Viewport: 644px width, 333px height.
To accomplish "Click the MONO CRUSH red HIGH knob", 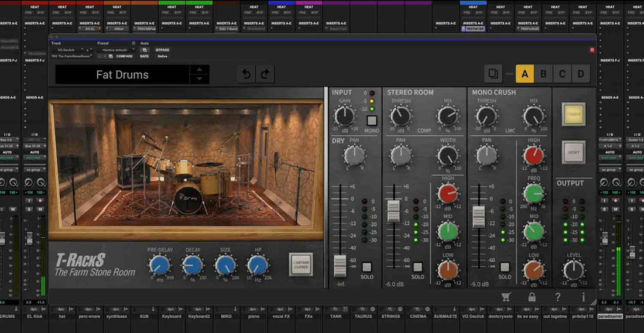I will tap(533, 155).
